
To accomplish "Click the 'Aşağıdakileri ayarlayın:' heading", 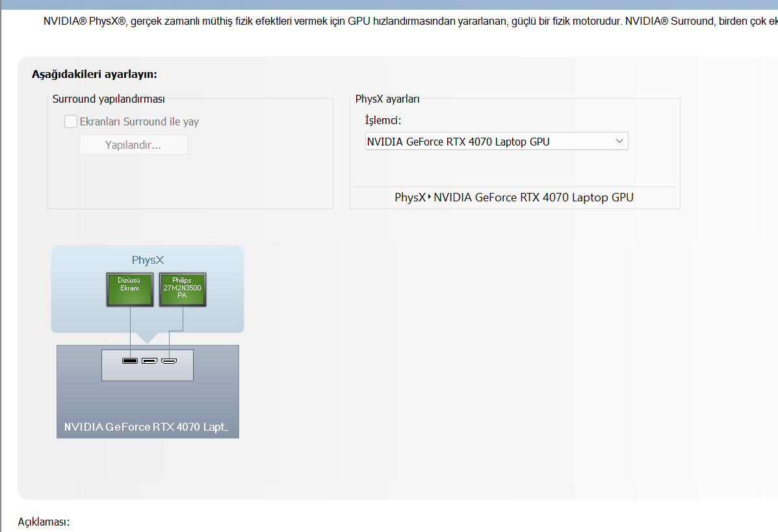I will [x=94, y=74].
